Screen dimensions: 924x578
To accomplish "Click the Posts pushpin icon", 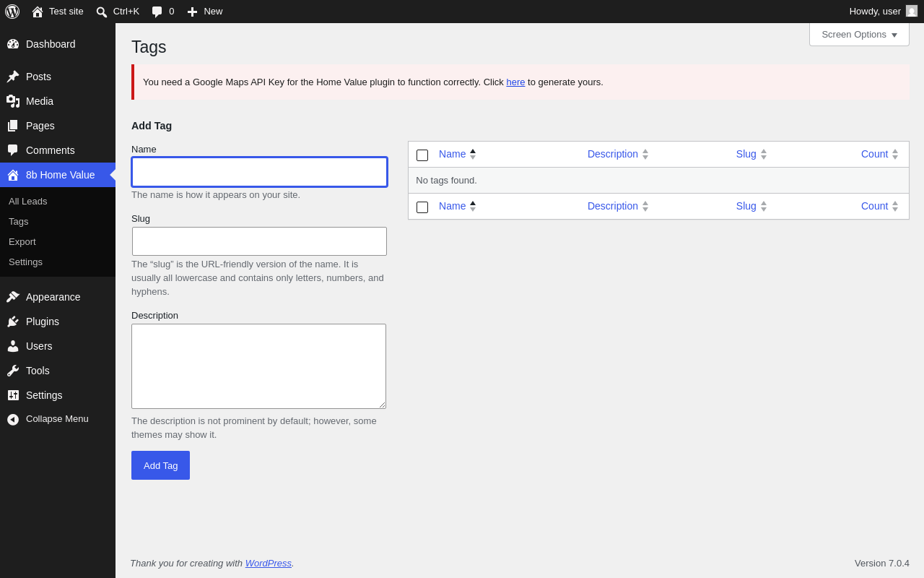I will (x=13, y=77).
